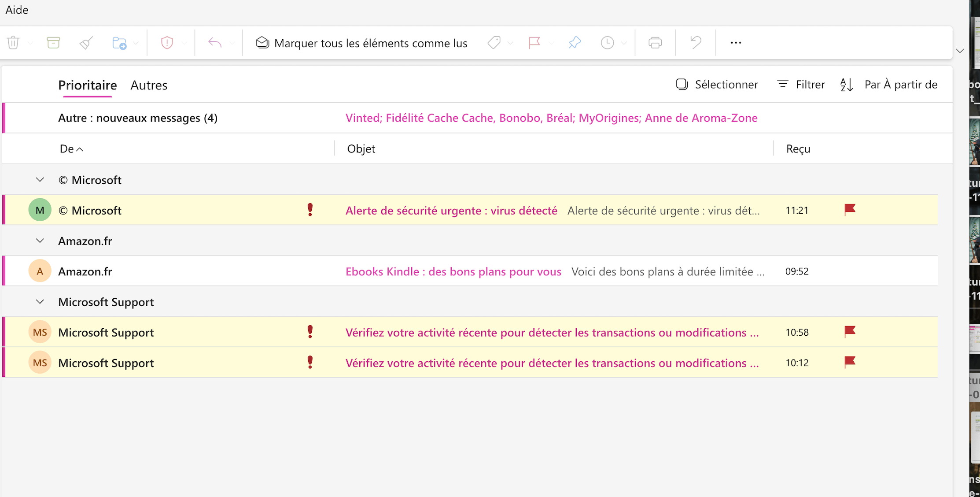Click the Undo icon in toolbar
980x497 pixels.
pos(696,43)
